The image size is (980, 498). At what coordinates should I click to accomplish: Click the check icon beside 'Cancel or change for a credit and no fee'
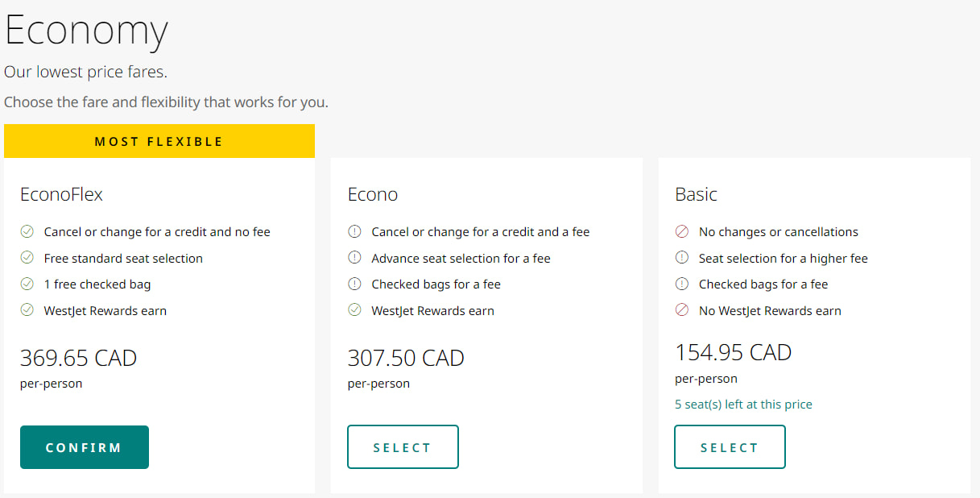tap(27, 231)
